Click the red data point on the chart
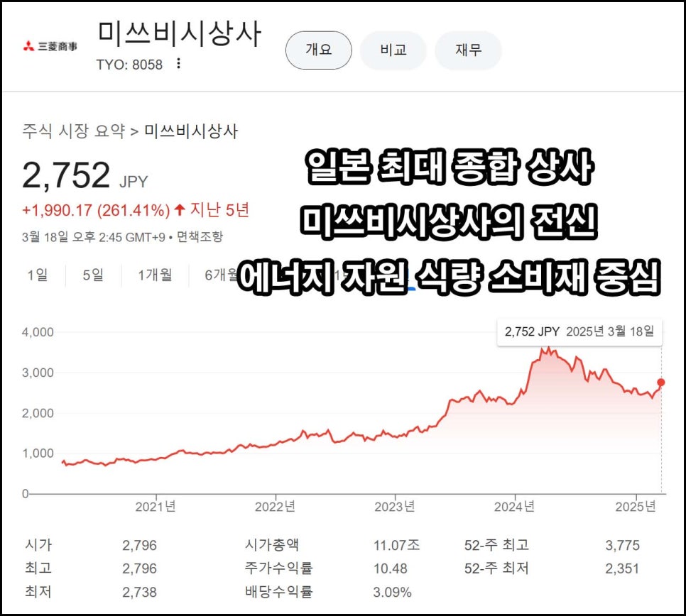The height and width of the screenshot is (616, 686). [x=660, y=383]
